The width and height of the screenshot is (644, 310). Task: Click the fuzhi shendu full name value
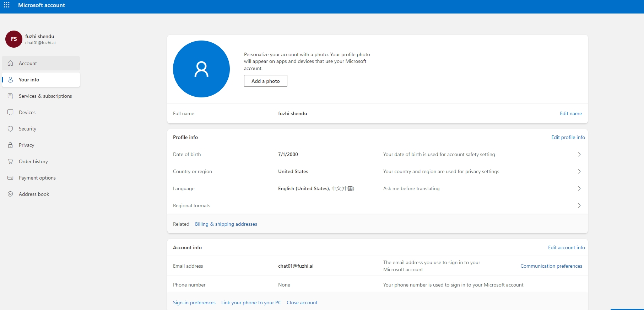pos(293,113)
